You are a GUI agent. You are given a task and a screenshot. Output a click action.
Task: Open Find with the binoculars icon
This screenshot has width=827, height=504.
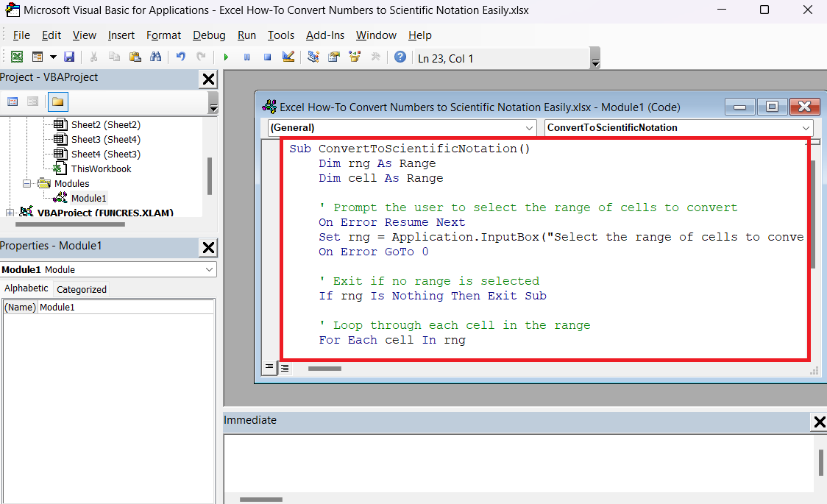(155, 57)
